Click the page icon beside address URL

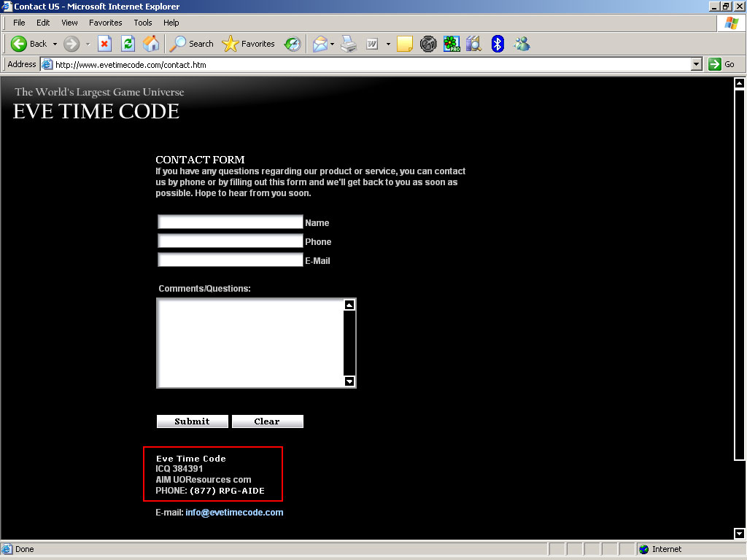47,64
